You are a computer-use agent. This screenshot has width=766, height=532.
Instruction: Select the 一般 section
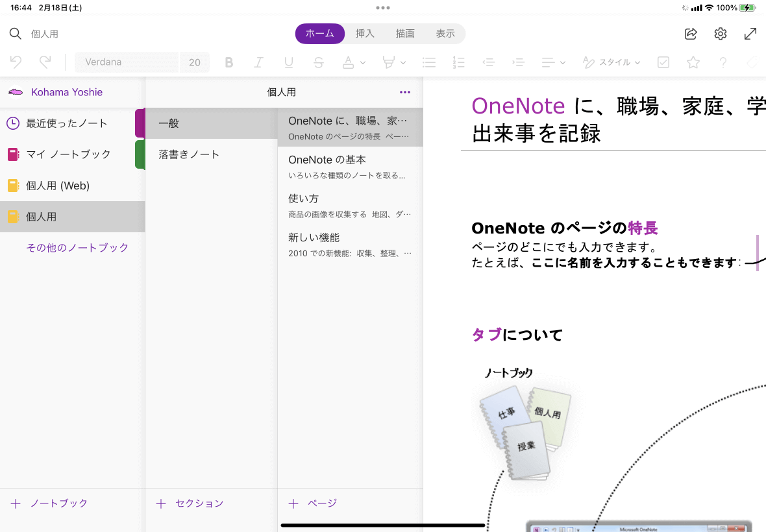212,123
